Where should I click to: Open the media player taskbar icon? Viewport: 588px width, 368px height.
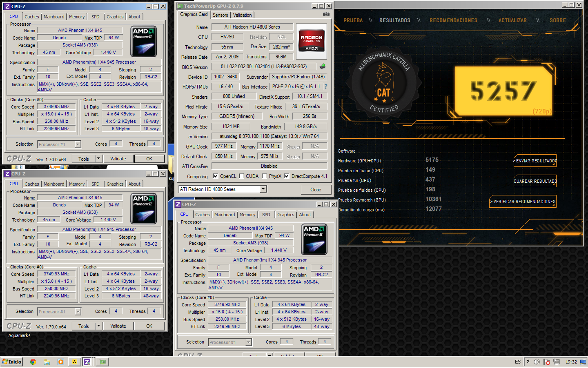click(61, 362)
